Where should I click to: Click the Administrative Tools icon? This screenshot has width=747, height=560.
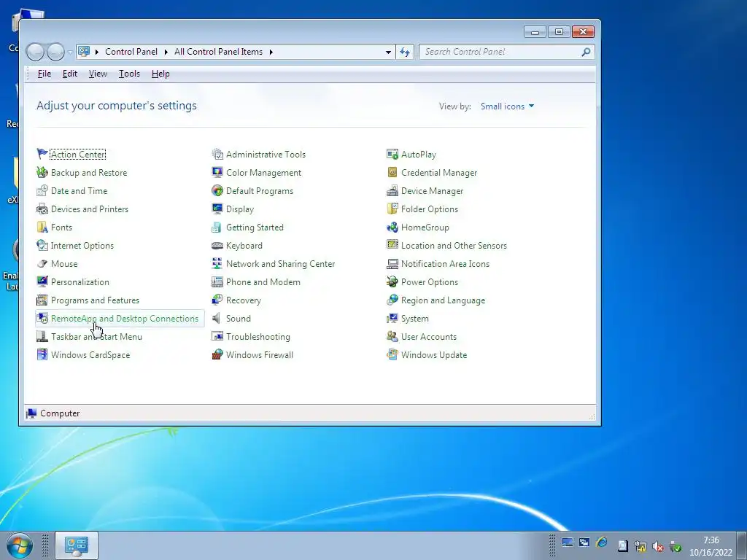point(217,154)
